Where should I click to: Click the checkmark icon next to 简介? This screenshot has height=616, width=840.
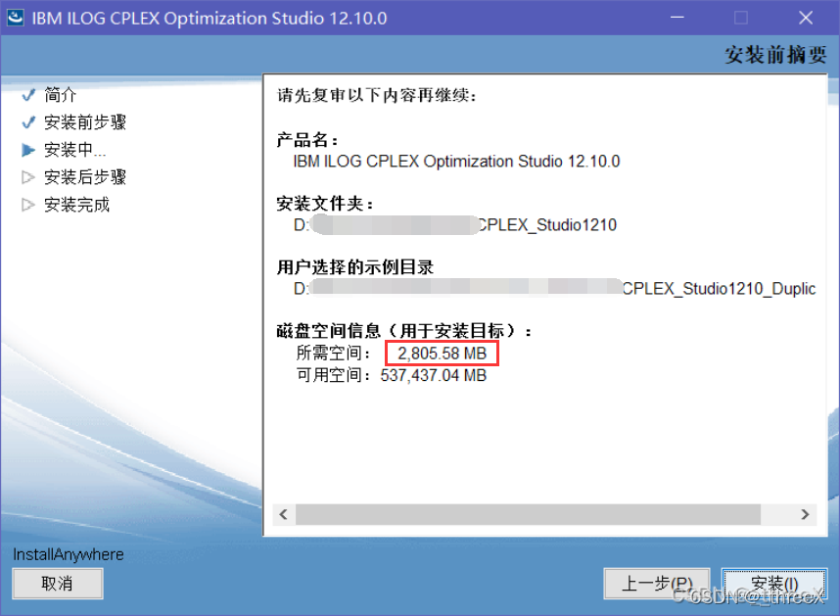28,95
